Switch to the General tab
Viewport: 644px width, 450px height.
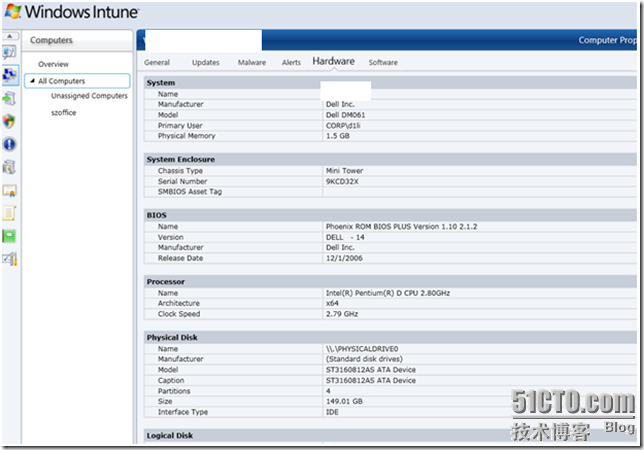[x=157, y=62]
